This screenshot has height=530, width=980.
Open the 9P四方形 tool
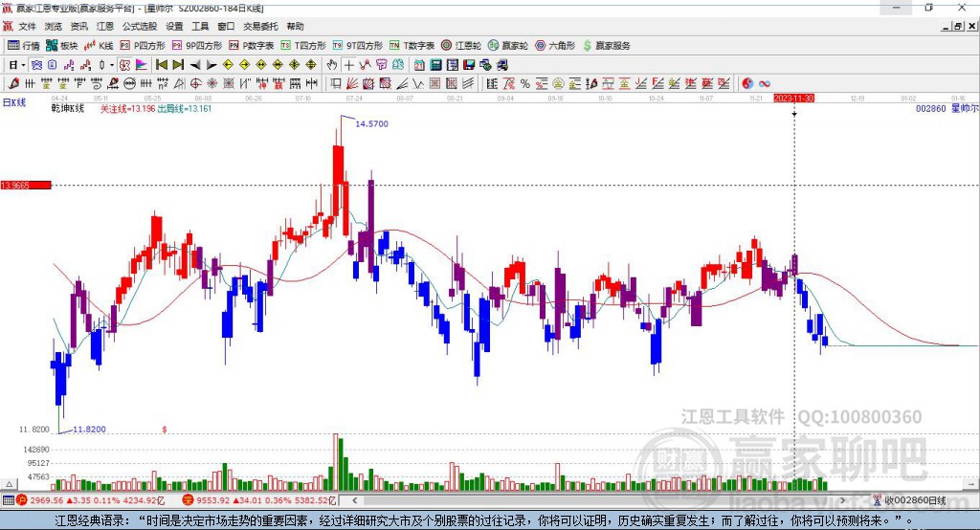click(197, 46)
